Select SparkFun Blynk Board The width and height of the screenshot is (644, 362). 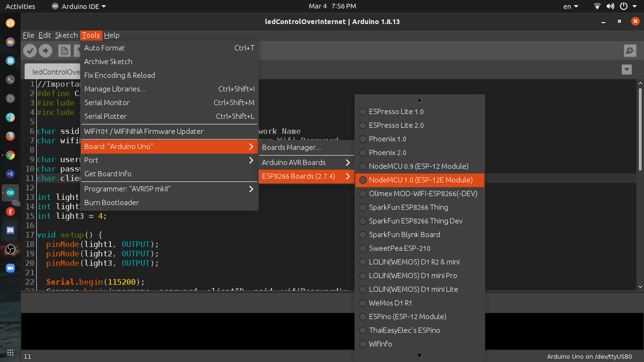[420, 235]
